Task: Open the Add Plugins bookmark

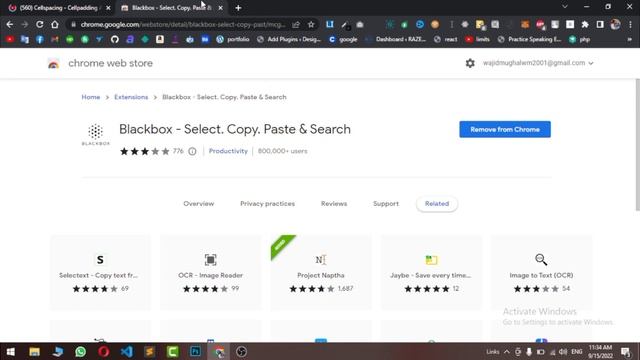Action: [289, 40]
